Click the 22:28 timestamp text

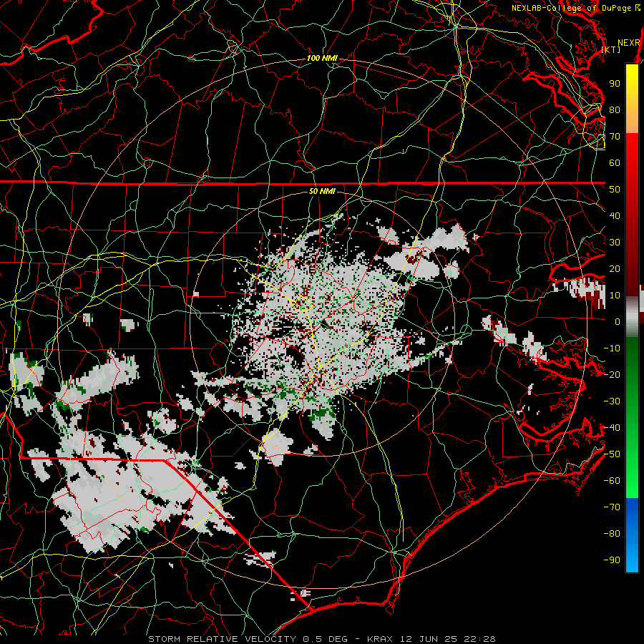point(479,639)
